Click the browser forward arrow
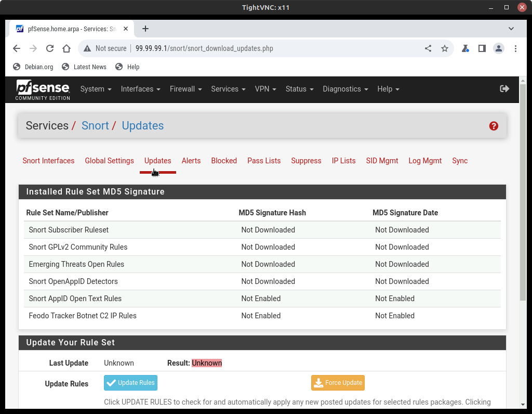Viewport: 532px width, 414px height. (x=33, y=48)
